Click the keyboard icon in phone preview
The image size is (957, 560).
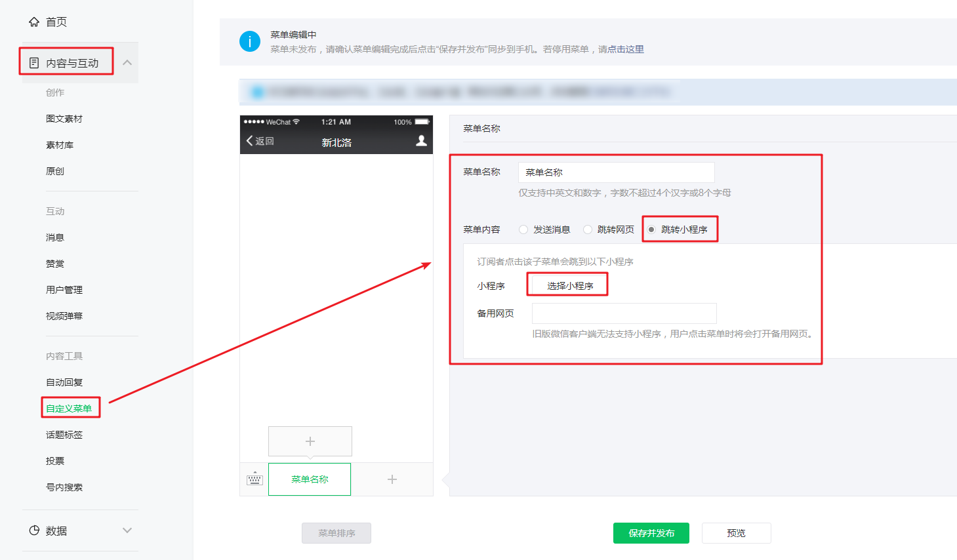click(x=255, y=479)
